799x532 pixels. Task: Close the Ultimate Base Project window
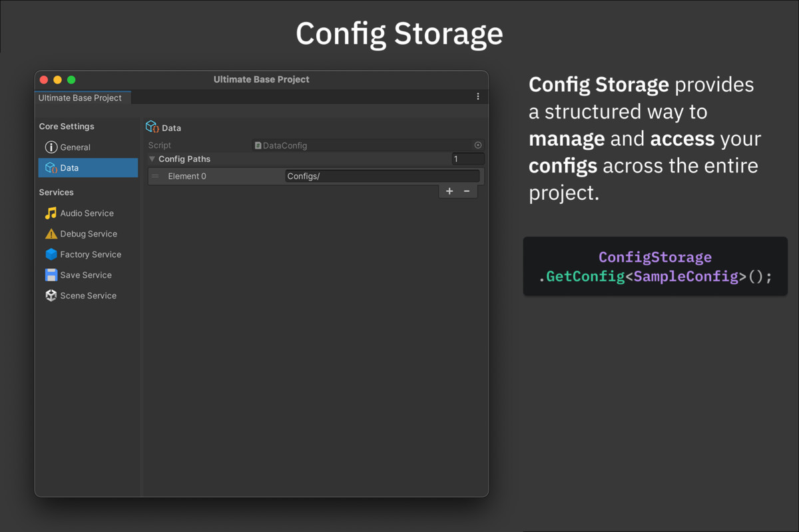[44, 80]
